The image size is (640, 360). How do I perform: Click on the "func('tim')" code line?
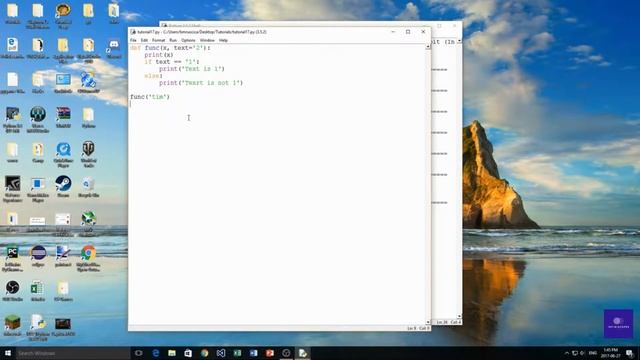click(x=150, y=97)
